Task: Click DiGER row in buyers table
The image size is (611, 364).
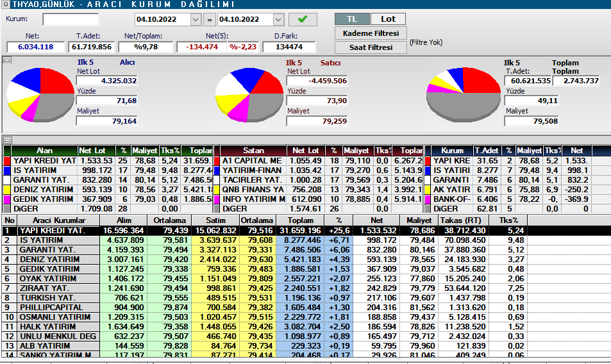Action: [x=108, y=209]
